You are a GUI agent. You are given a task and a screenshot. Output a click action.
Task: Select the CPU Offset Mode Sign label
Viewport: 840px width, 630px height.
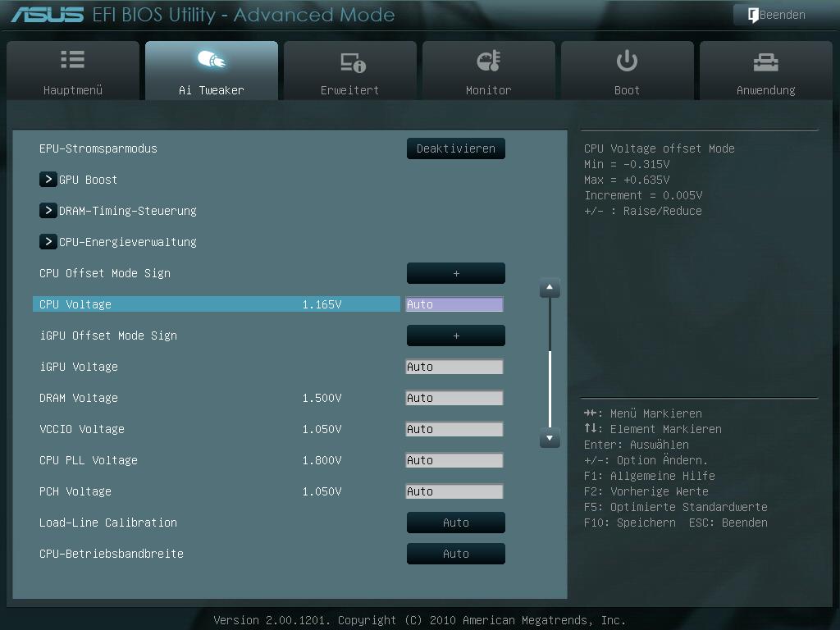[x=105, y=273]
